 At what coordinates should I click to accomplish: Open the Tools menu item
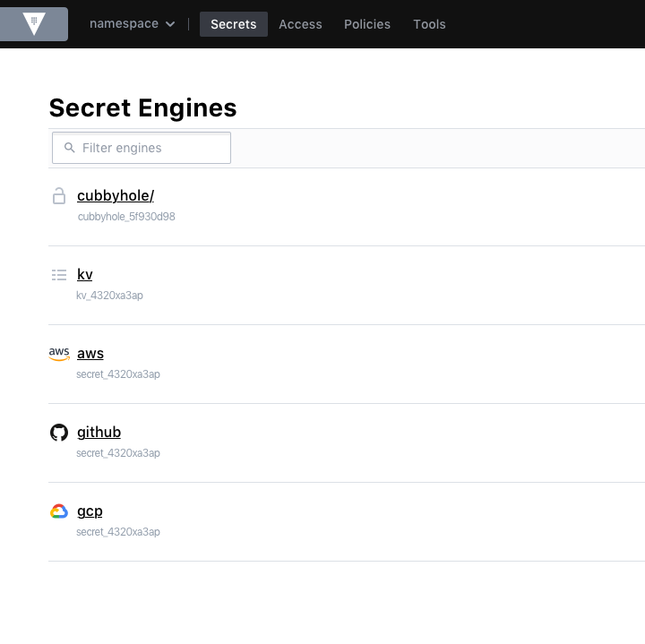pyautogui.click(x=429, y=24)
